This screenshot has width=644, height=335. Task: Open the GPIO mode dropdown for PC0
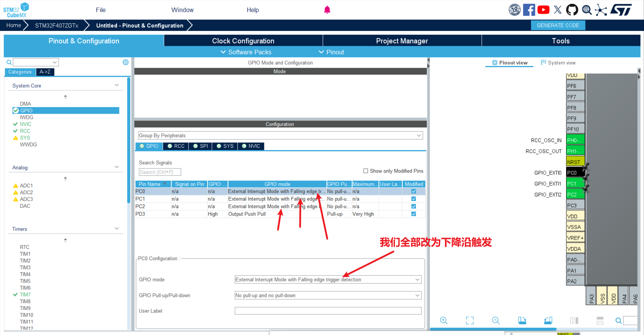[328, 279]
